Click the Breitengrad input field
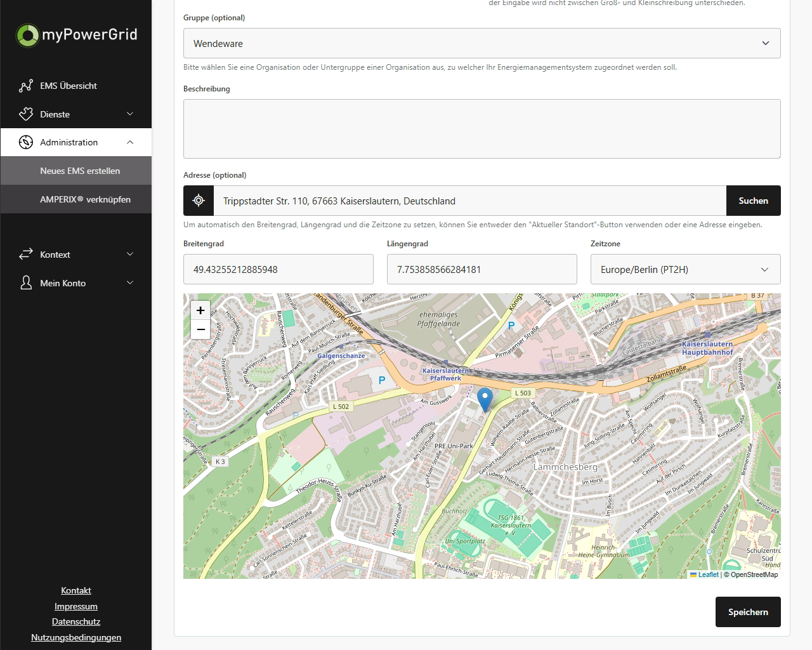812x650 pixels. pyautogui.click(x=278, y=269)
